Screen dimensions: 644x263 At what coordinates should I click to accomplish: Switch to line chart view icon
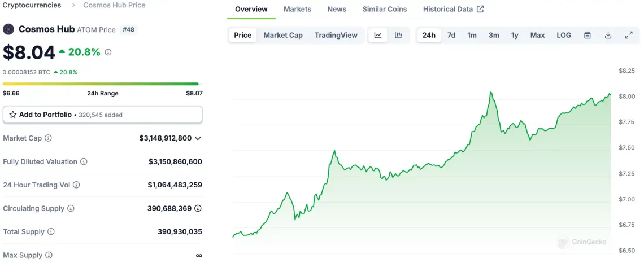378,36
